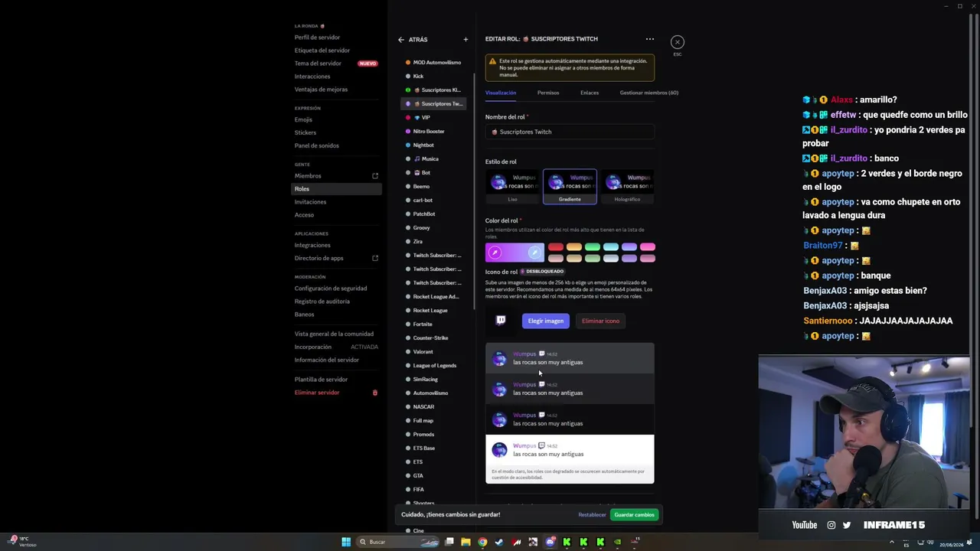Screen dimensions: 980x551
Task: Launch Google Chrome from the taskbar
Action: click(x=482, y=542)
